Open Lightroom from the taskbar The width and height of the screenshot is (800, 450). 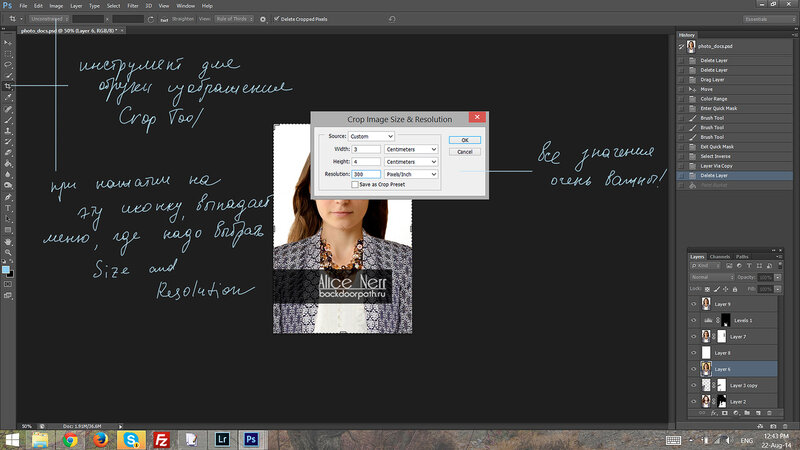click(x=222, y=438)
